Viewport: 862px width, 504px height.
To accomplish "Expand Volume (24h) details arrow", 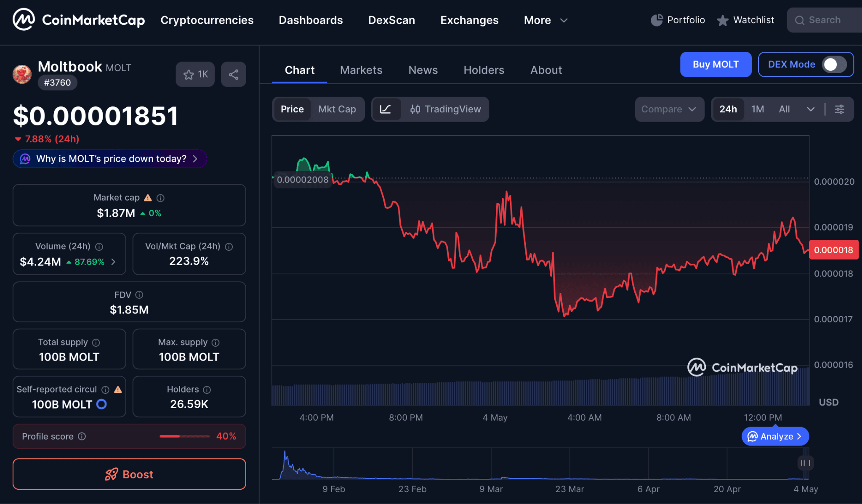I will pos(113,262).
